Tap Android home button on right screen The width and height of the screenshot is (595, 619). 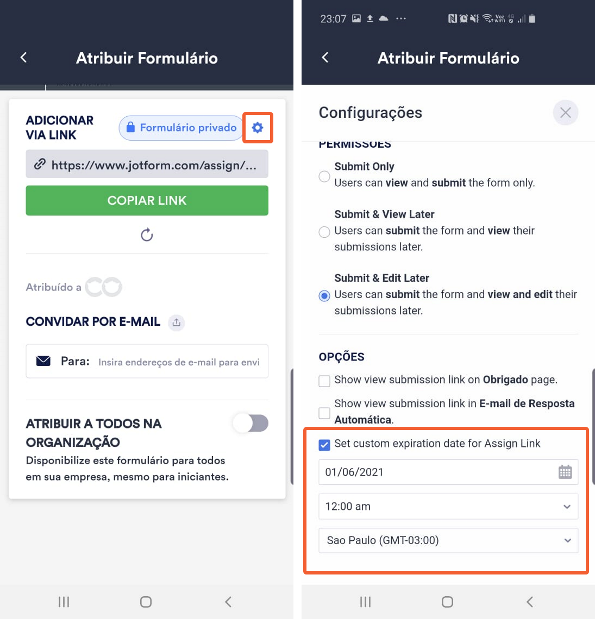[447, 602]
